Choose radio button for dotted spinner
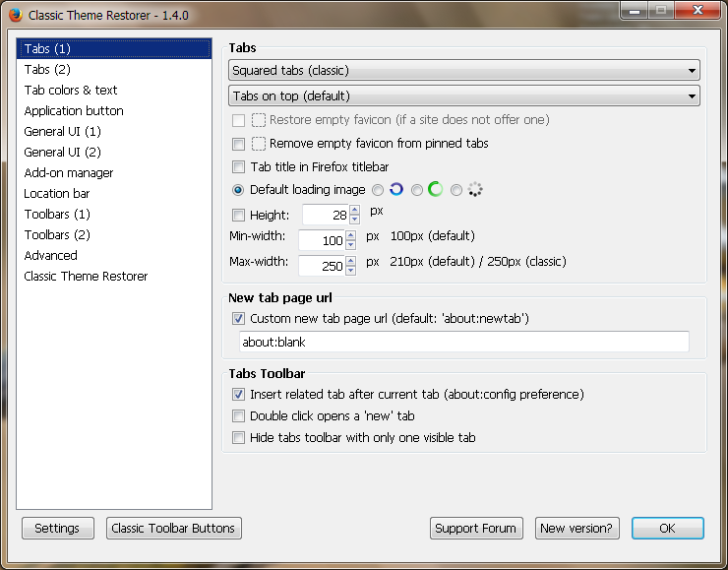This screenshot has width=728, height=570. point(456,190)
